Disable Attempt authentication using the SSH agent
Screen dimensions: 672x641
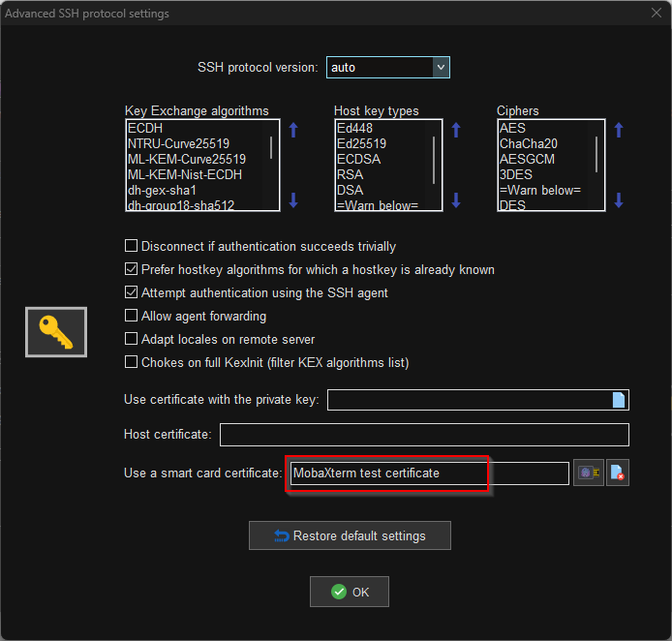click(x=131, y=292)
